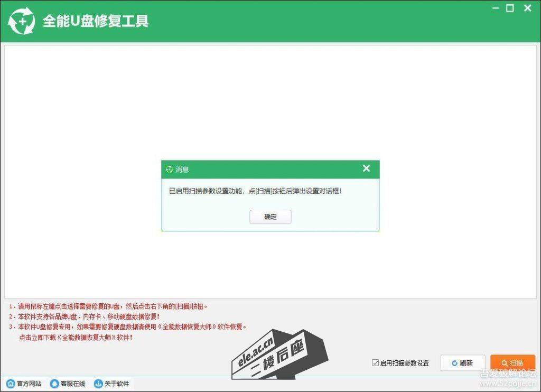Open the 官方网站 home icon
Image resolution: width=541 pixels, height=392 pixels.
click(x=11, y=384)
